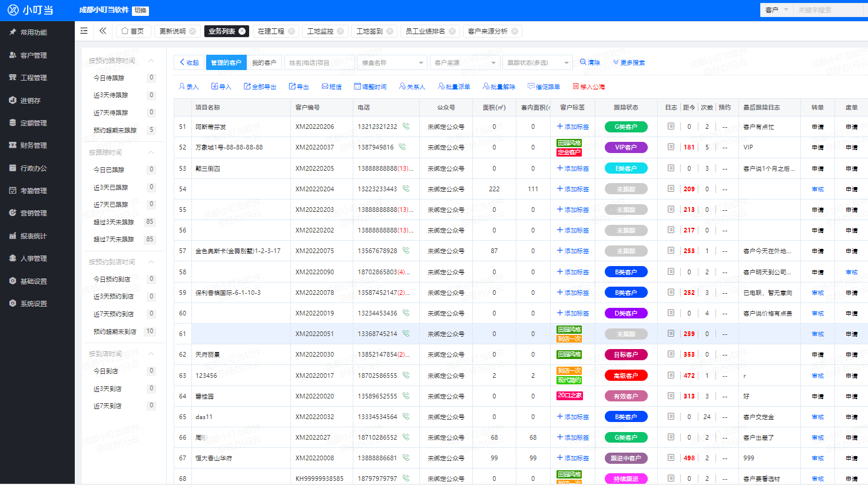868x485 pixels.
Task: Click the 调整时间 toolbar button
Action: pos(370,87)
